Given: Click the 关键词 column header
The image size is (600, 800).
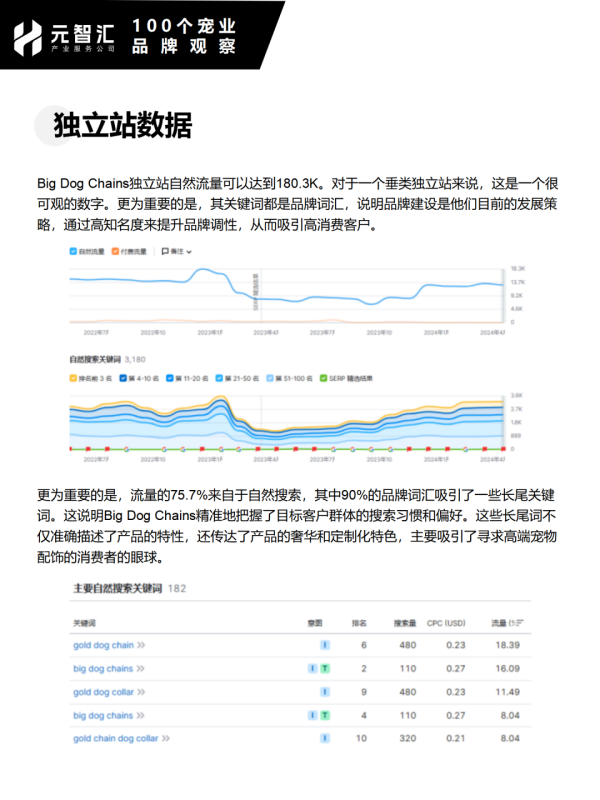Looking at the screenshot, I should pos(84,623).
